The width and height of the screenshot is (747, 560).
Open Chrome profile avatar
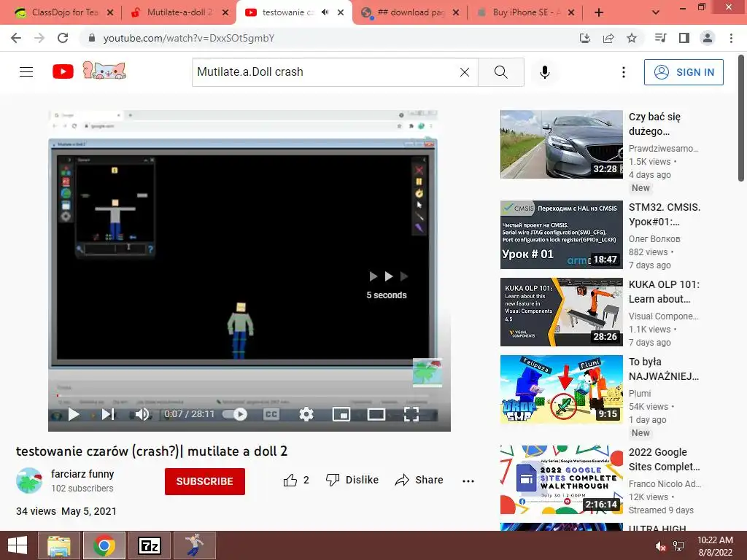(x=708, y=38)
